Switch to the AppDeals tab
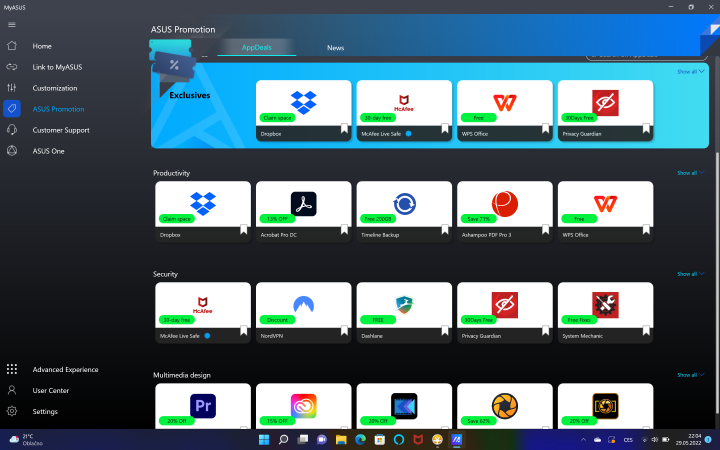The image size is (720, 450). point(257,47)
